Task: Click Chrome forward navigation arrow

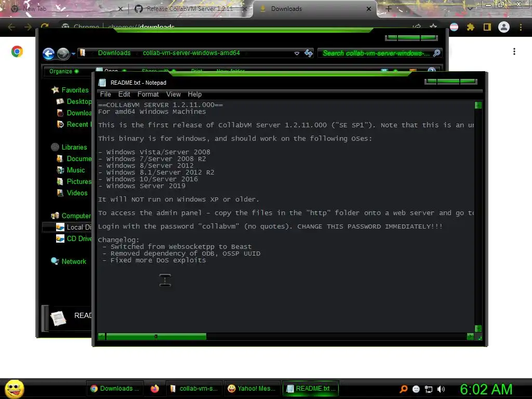Action: (28, 27)
